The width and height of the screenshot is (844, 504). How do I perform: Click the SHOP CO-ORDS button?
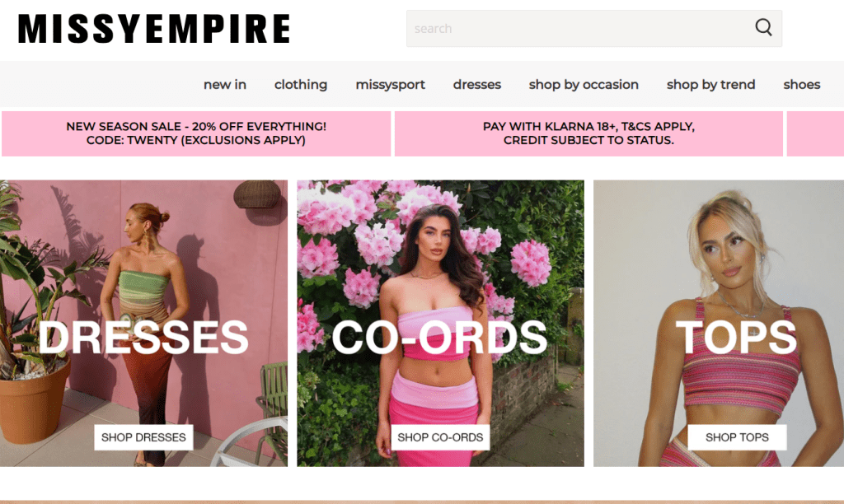440,437
